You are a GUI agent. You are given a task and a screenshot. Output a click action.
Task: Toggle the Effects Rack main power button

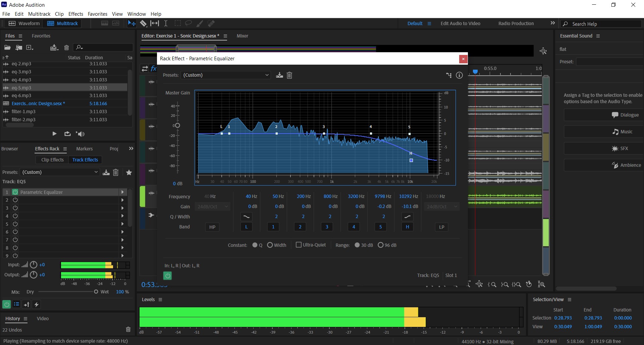pos(6,304)
